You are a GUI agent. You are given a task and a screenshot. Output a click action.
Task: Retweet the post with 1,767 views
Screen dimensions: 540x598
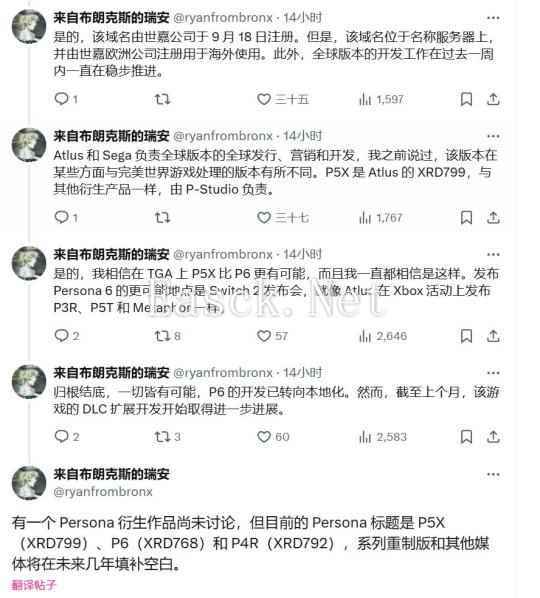(x=162, y=218)
